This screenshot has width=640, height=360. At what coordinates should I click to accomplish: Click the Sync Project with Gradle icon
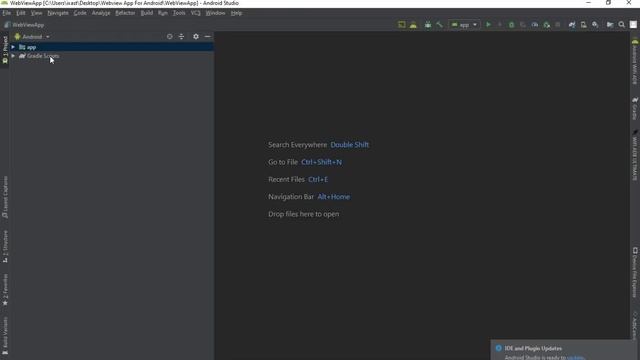572,25
